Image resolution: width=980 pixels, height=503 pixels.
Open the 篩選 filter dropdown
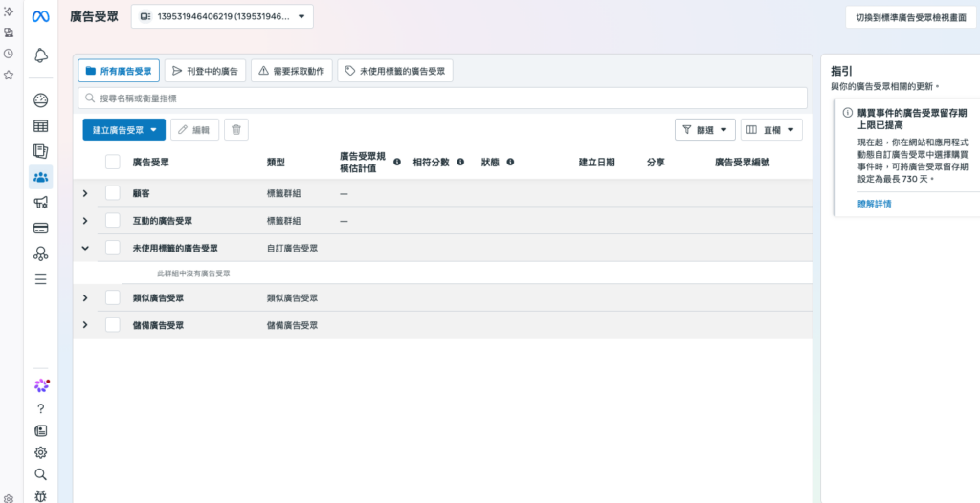pyautogui.click(x=705, y=129)
